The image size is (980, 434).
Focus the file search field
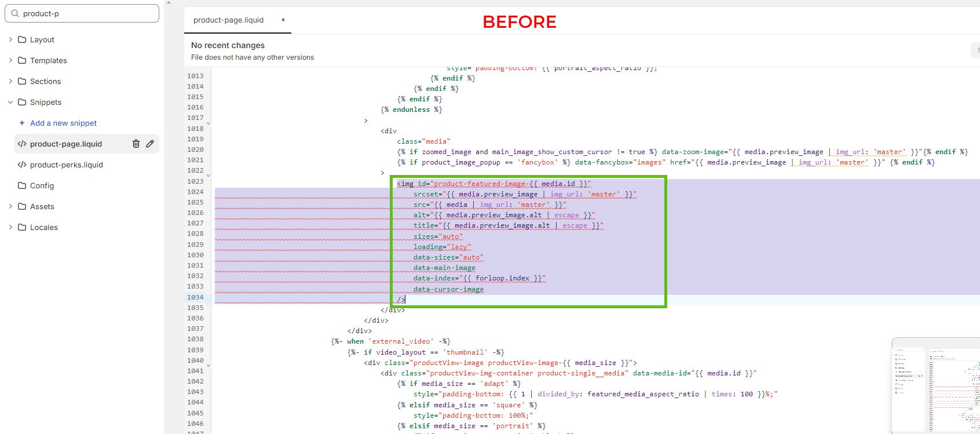pyautogui.click(x=82, y=13)
